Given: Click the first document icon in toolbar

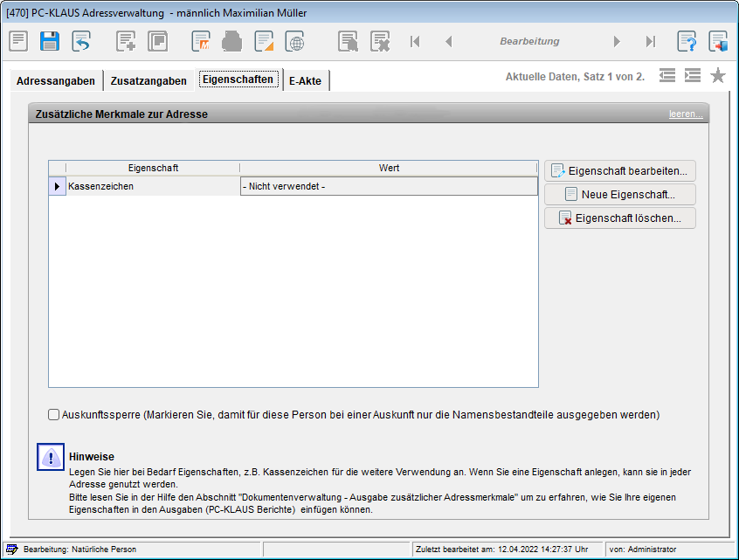Looking at the screenshot, I should tap(18, 41).
